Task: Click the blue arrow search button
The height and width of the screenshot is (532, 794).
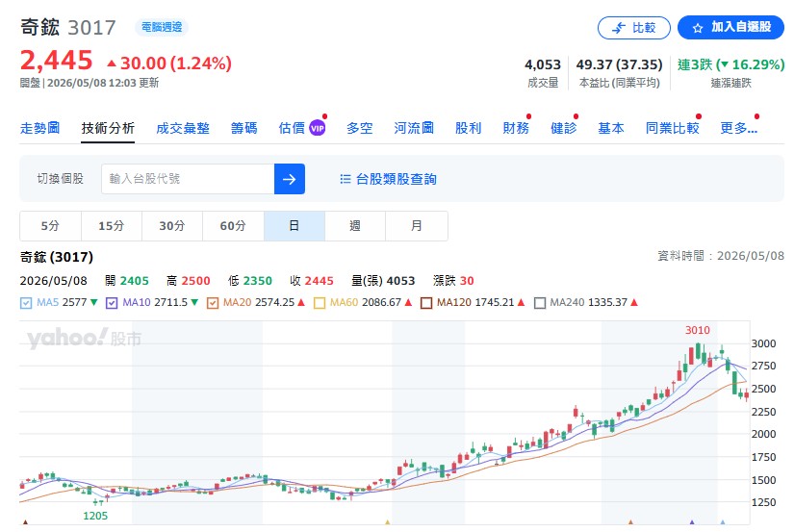Action: tap(289, 179)
